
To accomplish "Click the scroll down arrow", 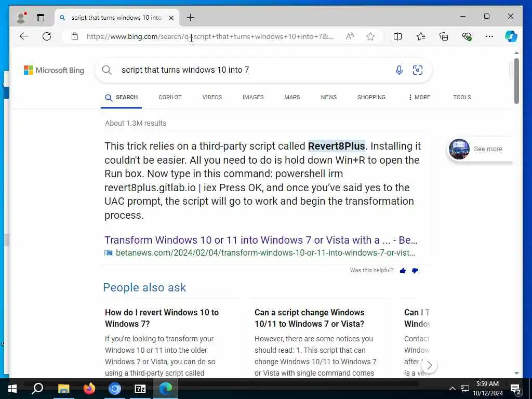I will pyautogui.click(x=516, y=373).
